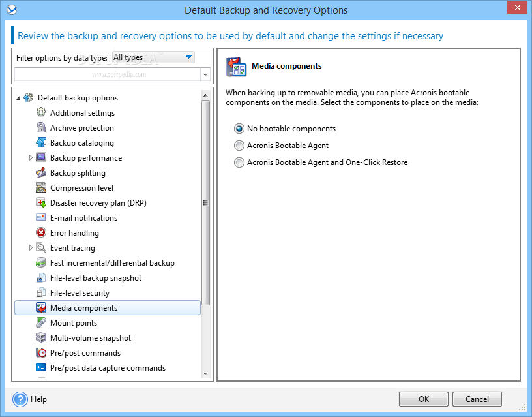Select Bootable Agent and One-Click Restore option
The width and height of the screenshot is (532, 417).
point(321,162)
